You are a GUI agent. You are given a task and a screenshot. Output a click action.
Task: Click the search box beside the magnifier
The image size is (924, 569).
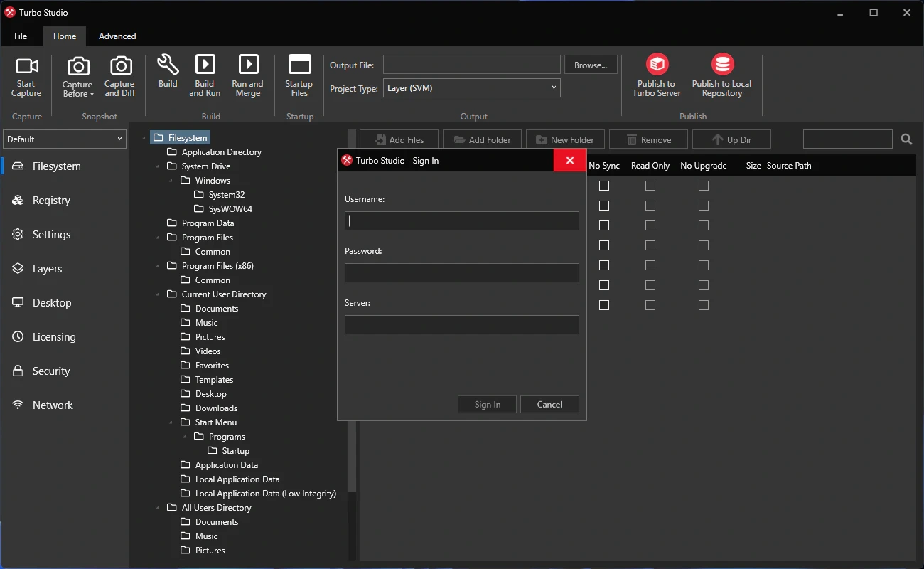[x=848, y=139]
